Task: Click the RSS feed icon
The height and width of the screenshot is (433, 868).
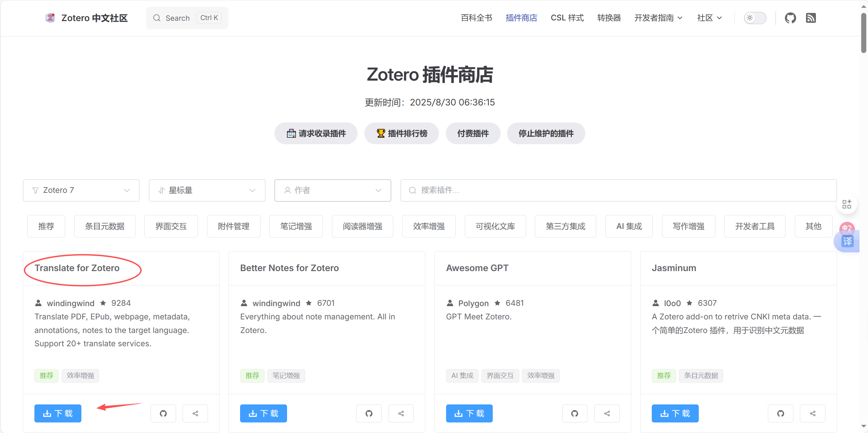Action: coord(811,18)
